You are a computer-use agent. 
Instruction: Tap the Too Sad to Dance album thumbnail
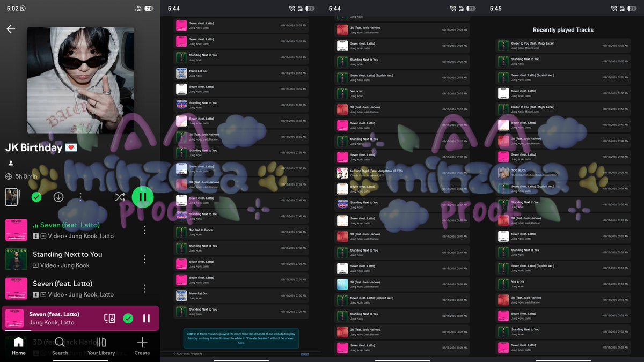pos(181,232)
